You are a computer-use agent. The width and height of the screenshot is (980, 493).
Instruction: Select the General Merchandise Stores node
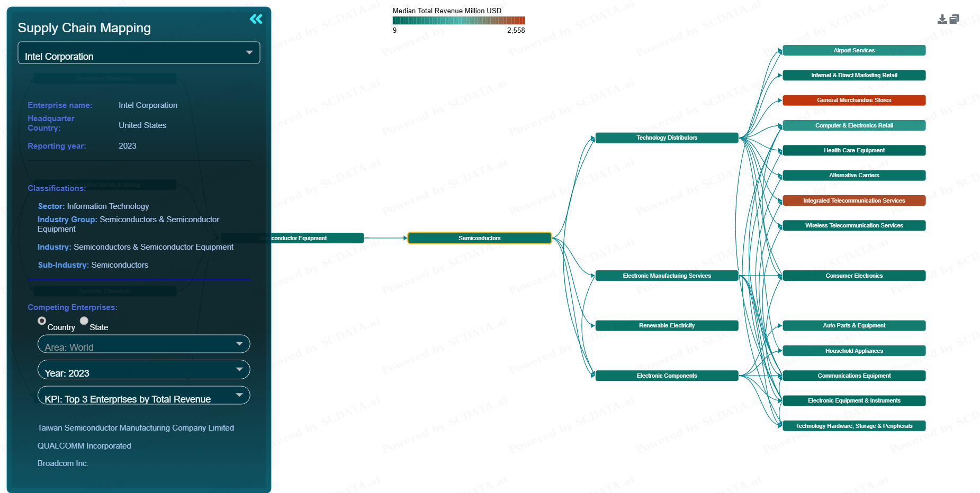(x=854, y=101)
